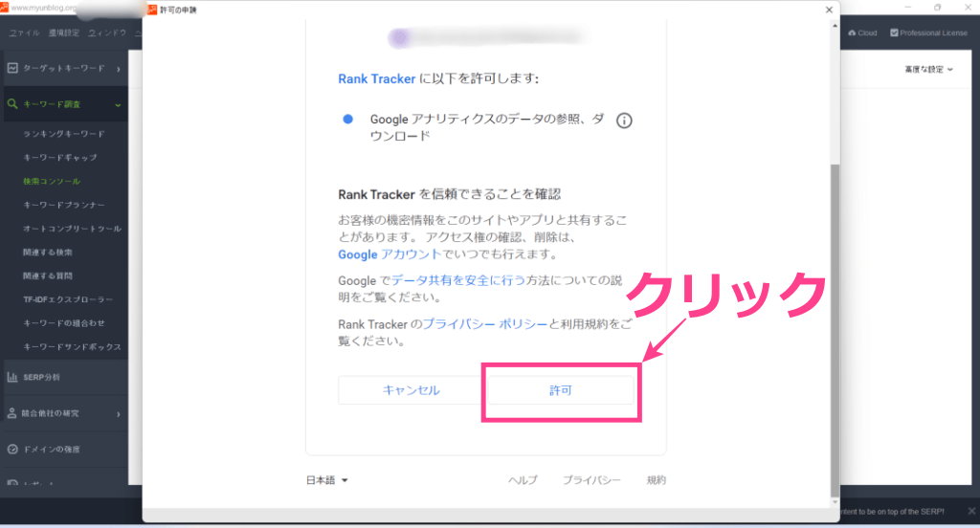Click the Rank Tracker link in permission heading
980x528 pixels.
pos(377,78)
